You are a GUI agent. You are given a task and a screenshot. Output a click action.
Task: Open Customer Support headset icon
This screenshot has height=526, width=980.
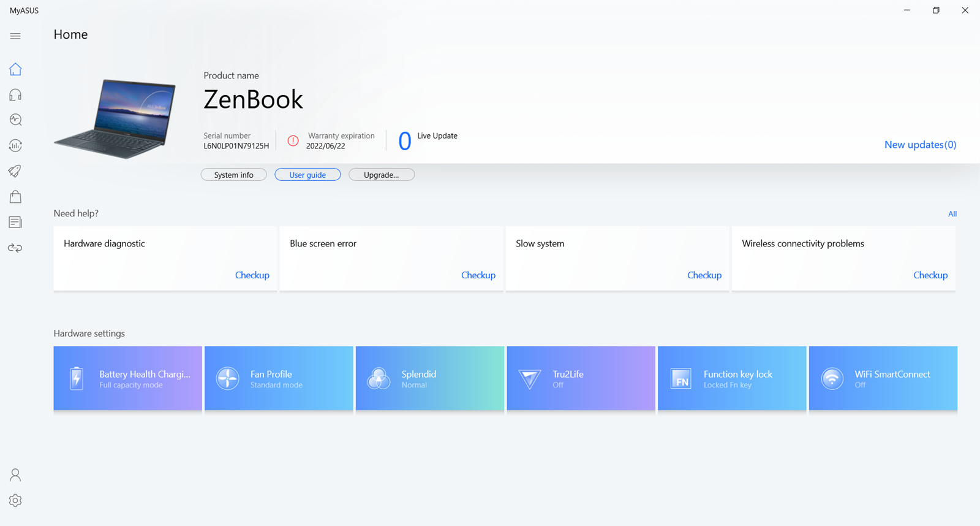[15, 94]
